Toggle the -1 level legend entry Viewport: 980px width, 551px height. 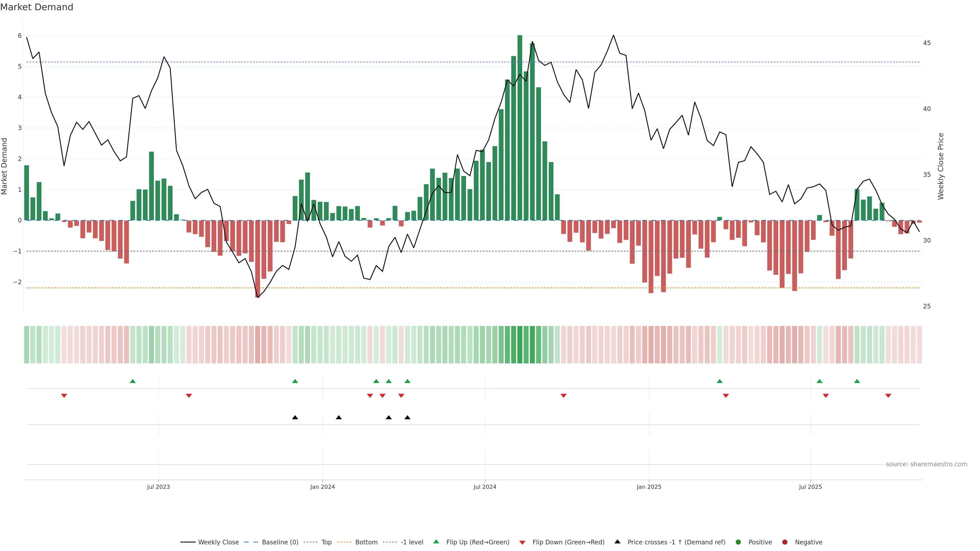(x=412, y=542)
